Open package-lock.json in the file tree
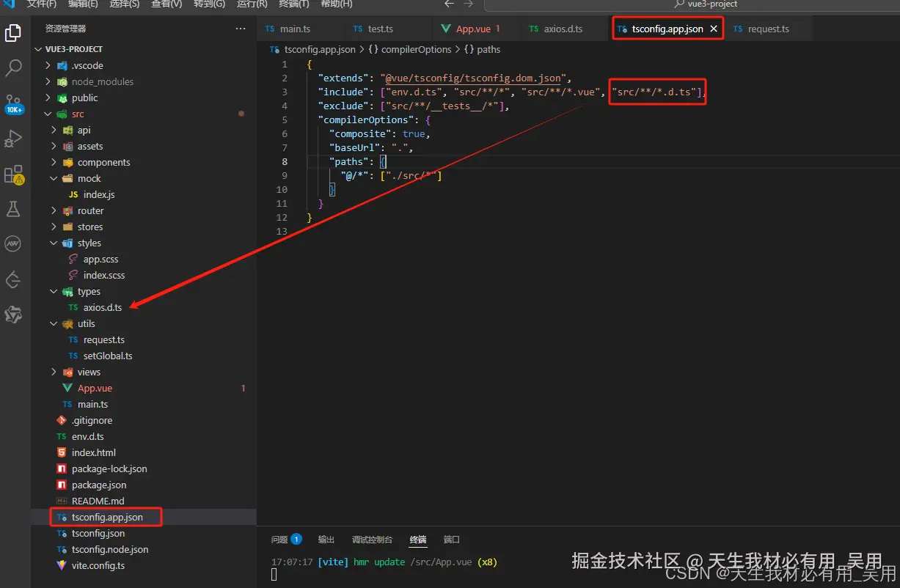 (144, 468)
